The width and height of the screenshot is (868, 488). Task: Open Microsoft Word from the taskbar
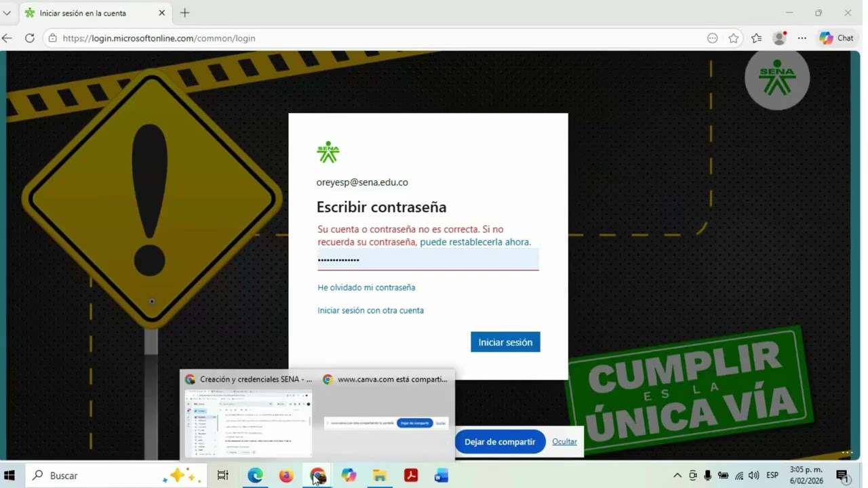click(x=441, y=476)
